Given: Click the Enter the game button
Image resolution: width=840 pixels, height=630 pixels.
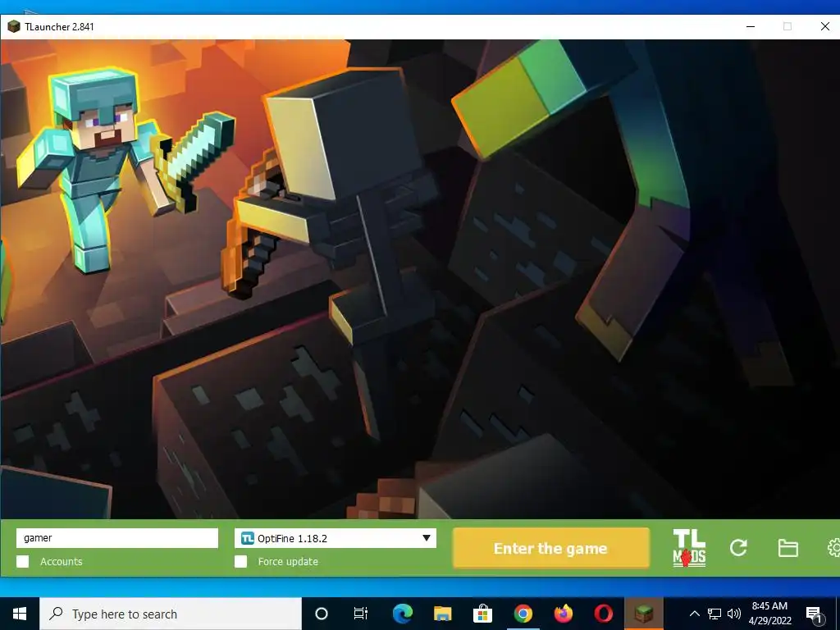Looking at the screenshot, I should [550, 548].
